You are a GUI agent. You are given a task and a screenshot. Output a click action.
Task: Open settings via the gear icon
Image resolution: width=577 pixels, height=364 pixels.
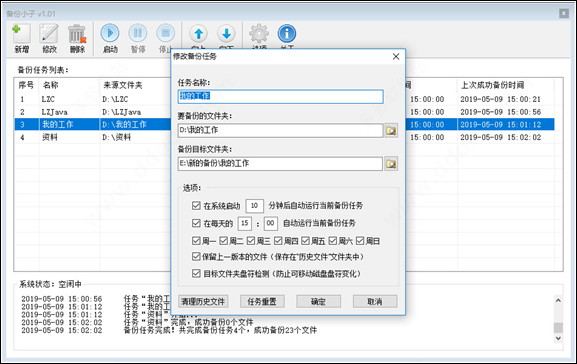tap(259, 33)
